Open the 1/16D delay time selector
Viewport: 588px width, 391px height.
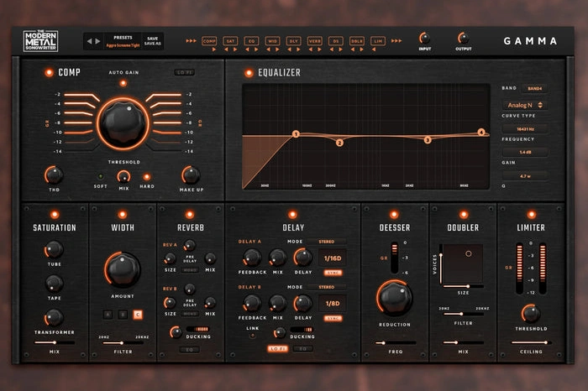pyautogui.click(x=333, y=258)
